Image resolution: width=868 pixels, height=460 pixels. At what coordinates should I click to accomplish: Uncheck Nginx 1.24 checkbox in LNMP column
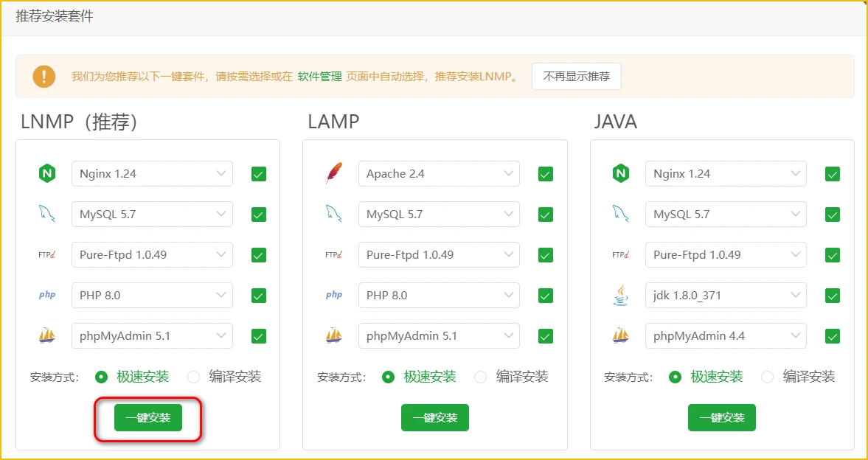point(259,174)
